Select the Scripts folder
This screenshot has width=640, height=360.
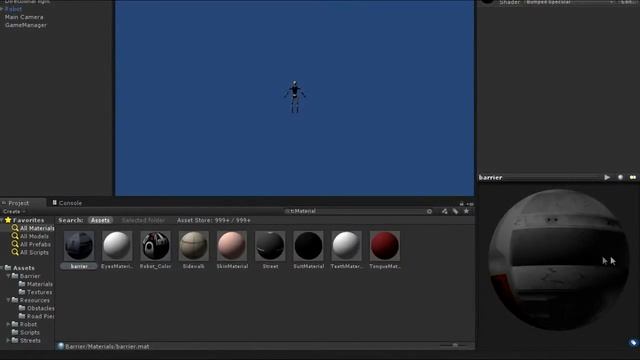(x=26, y=332)
